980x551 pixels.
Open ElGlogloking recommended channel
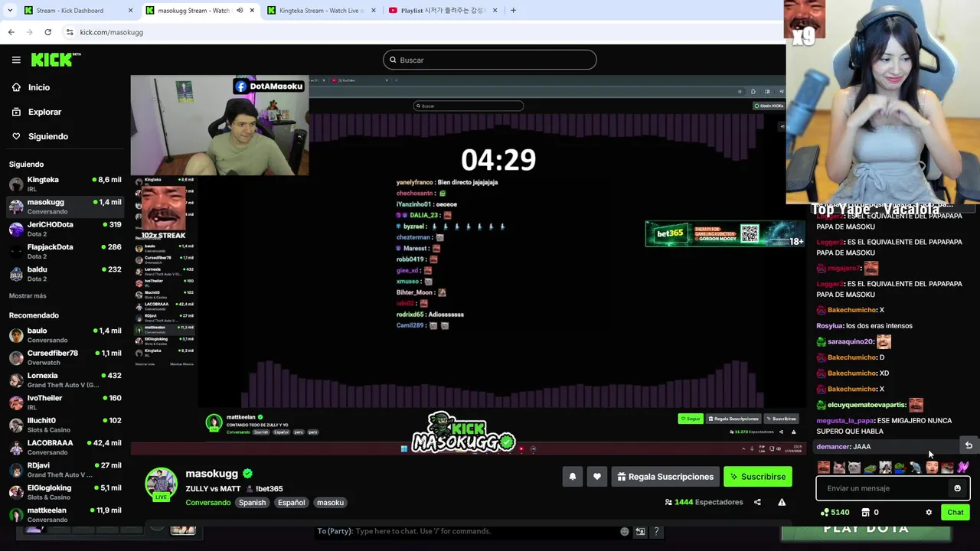click(64, 492)
